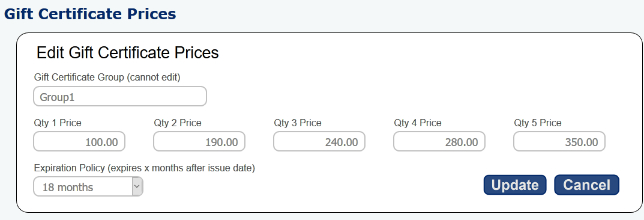This screenshot has height=220, width=644.
Task: Click the Qty 5 Price label
Action: coord(538,123)
